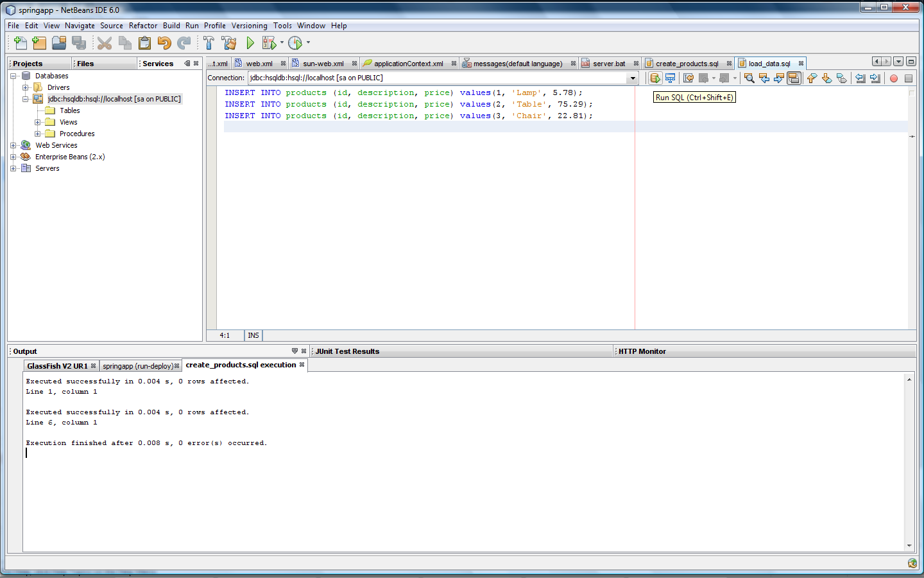Viewport: 924px width, 578px height.
Task: Run the main project with green arrow
Action: point(250,43)
